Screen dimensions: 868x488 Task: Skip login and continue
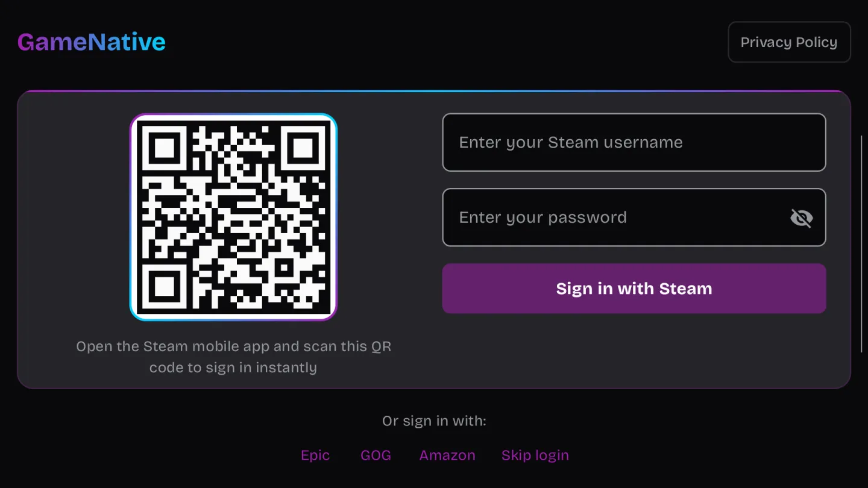pyautogui.click(x=535, y=455)
